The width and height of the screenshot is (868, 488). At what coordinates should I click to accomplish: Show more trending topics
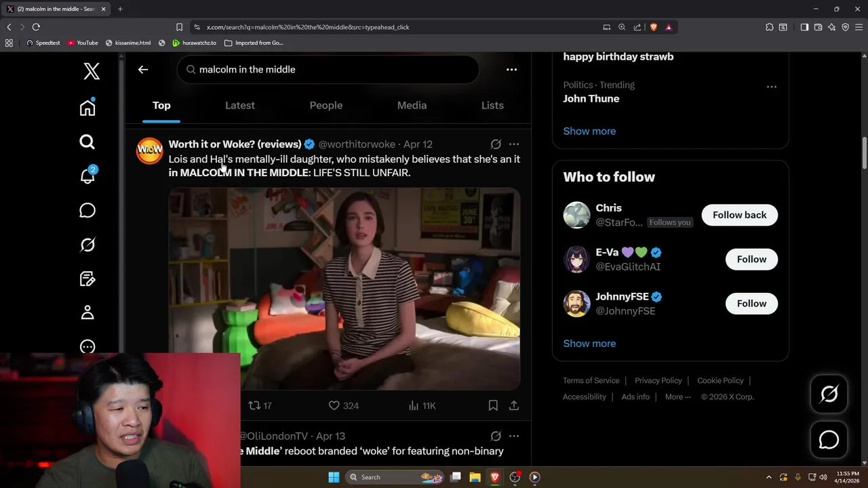(589, 131)
